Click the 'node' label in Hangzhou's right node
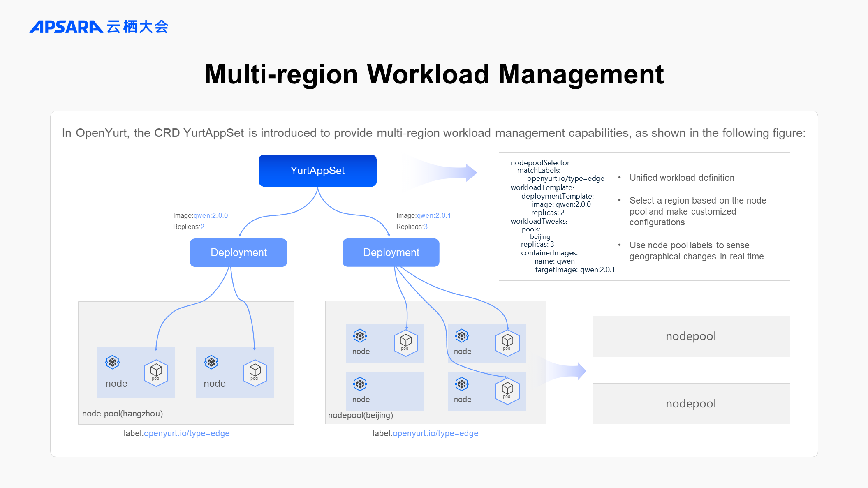Image resolution: width=868 pixels, height=488 pixels. (x=215, y=384)
